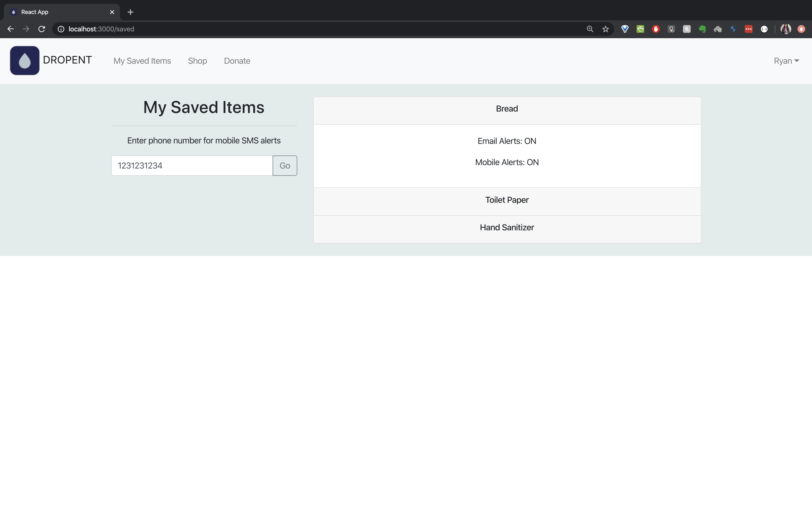Toggle Email Alerts for Bread

tap(507, 141)
